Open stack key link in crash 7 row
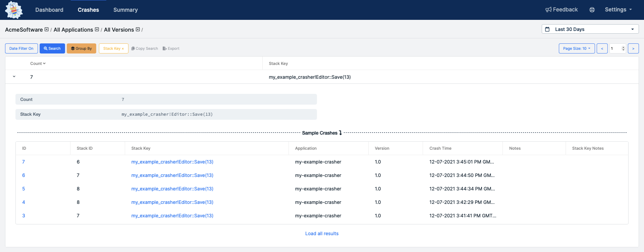644x252 pixels. tap(172, 162)
